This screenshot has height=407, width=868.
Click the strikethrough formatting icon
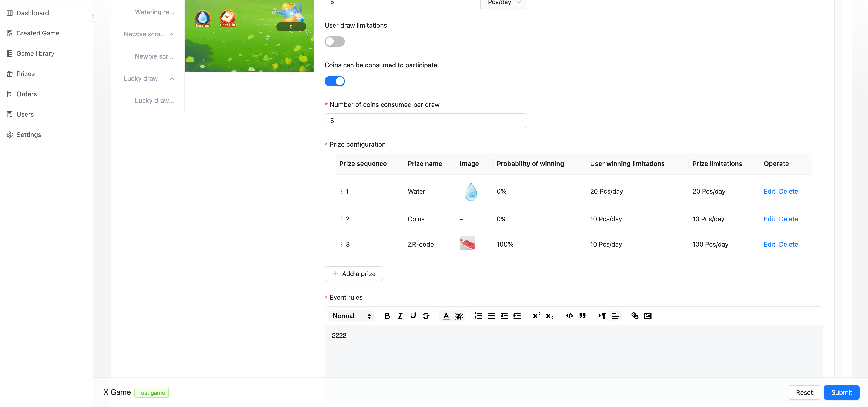(x=425, y=316)
